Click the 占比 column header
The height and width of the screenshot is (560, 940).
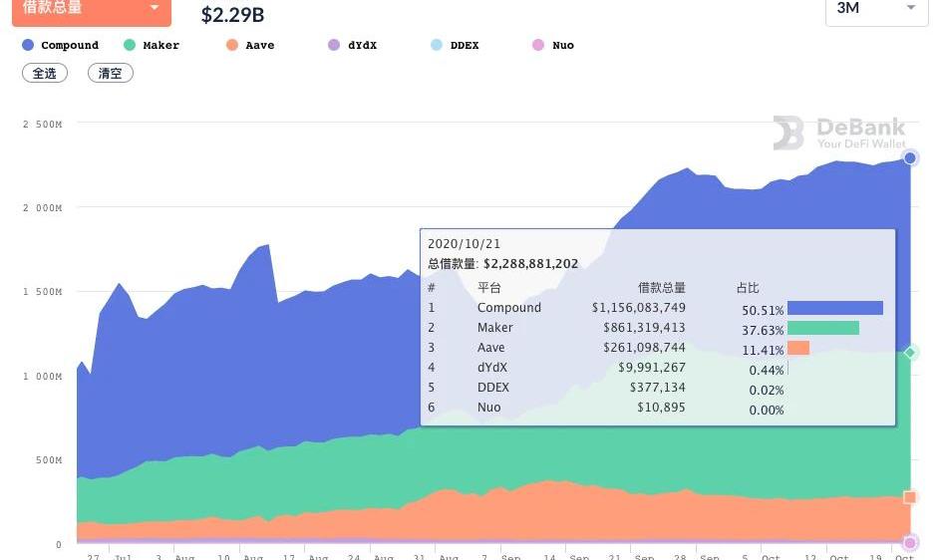[x=748, y=288]
